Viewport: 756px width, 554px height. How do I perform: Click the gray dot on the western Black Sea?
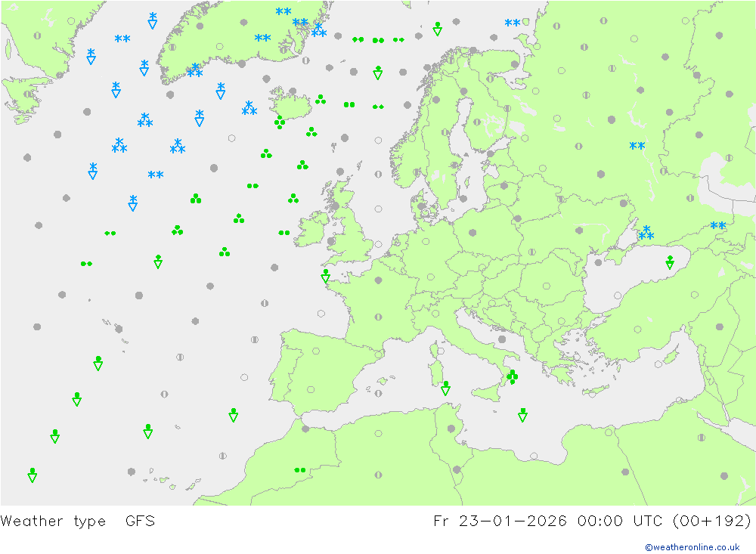click(x=598, y=263)
